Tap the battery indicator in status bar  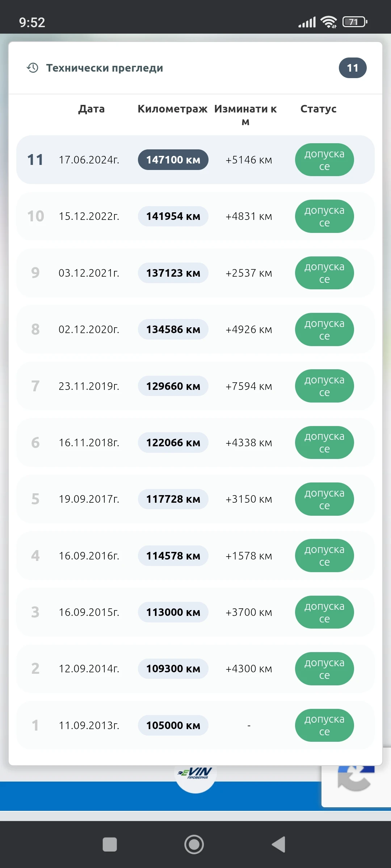pos(354,22)
